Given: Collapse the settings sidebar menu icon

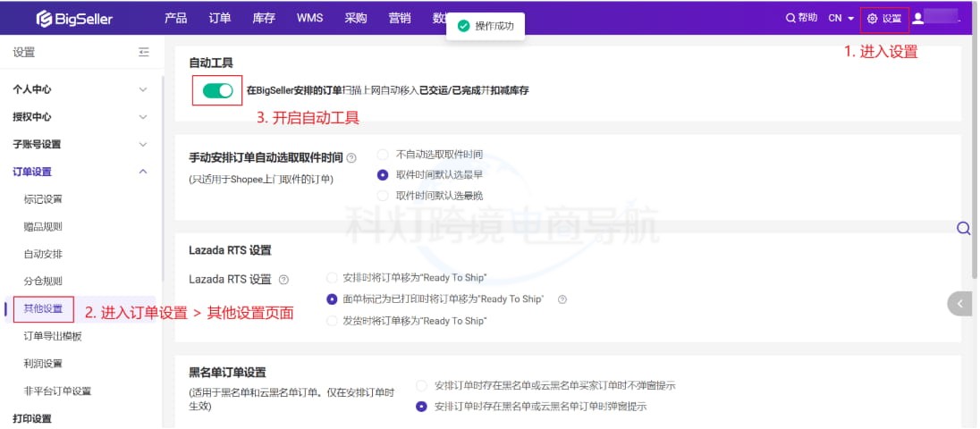Looking at the screenshot, I should (x=144, y=52).
